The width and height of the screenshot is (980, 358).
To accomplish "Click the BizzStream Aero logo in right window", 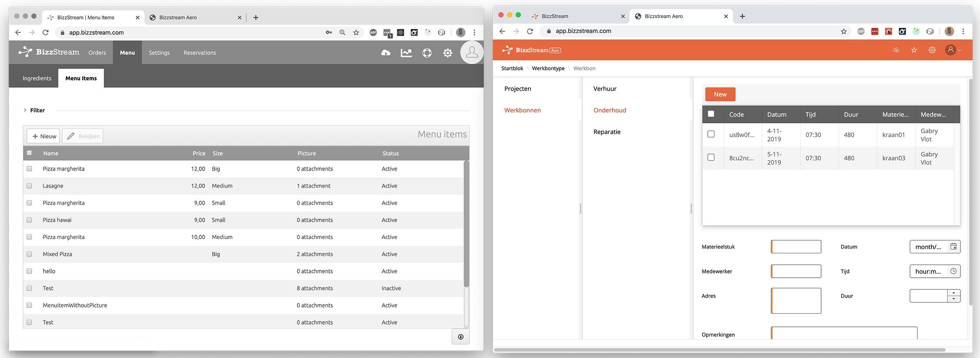I will pos(531,50).
